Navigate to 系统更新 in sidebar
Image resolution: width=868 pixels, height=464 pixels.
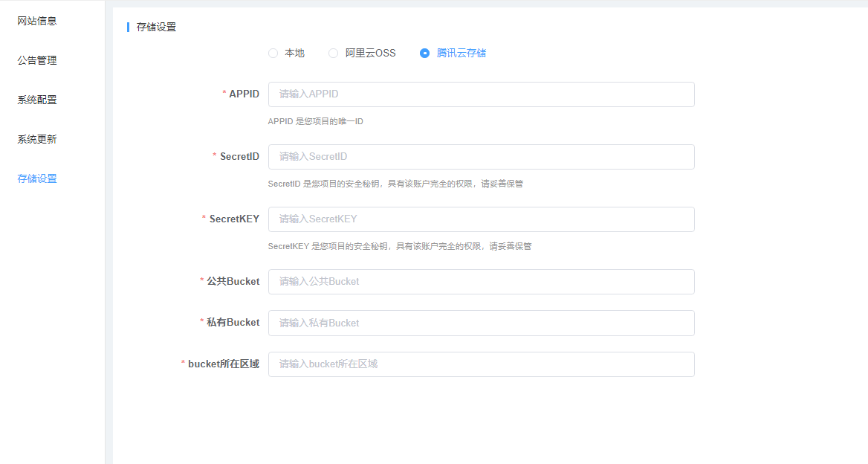pos(37,139)
